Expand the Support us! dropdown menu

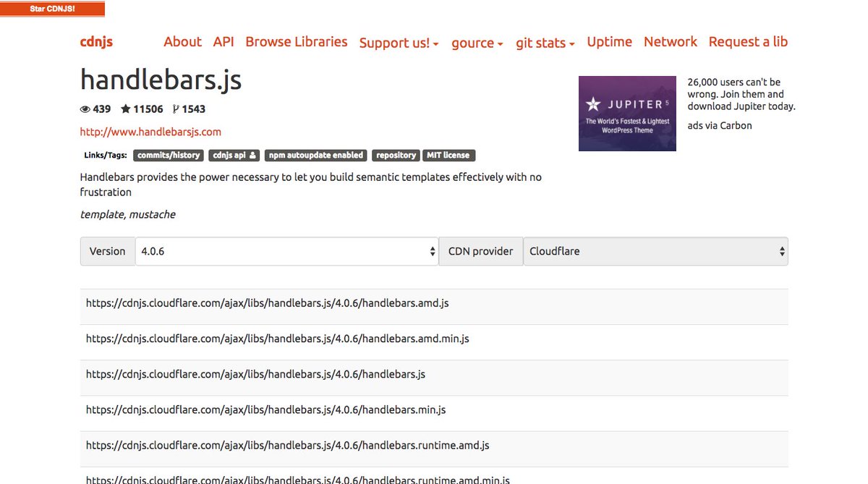click(x=399, y=43)
